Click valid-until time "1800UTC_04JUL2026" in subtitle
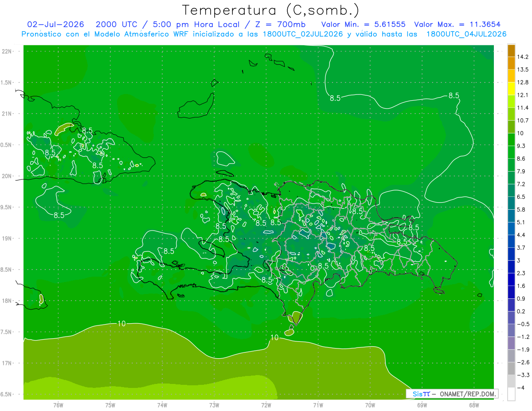This screenshot has width=532, height=411. coord(466,34)
